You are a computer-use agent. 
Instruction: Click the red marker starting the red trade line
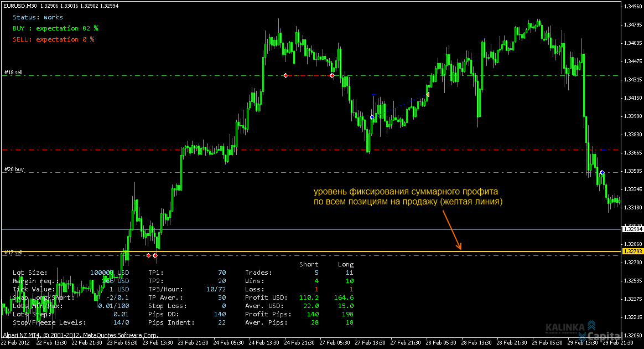[x=286, y=76]
